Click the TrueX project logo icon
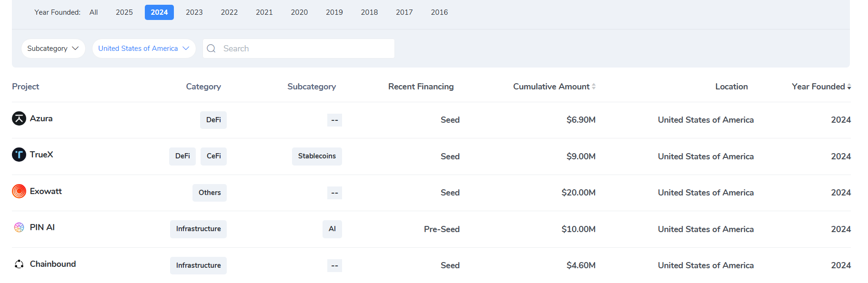This screenshot has width=868, height=283. click(x=19, y=155)
